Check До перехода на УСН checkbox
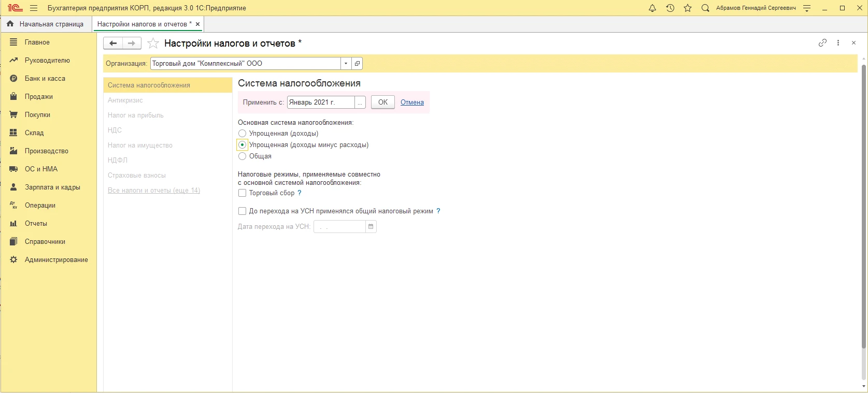 click(x=242, y=211)
